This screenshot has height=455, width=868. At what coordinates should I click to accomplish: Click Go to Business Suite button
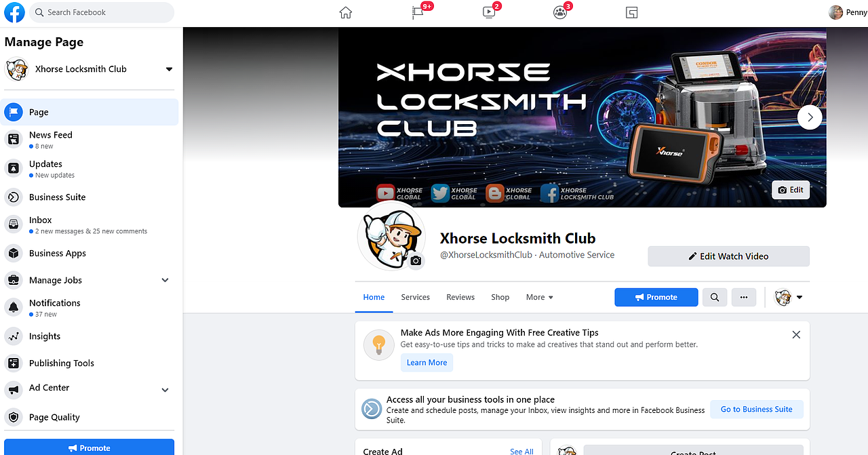click(x=757, y=409)
